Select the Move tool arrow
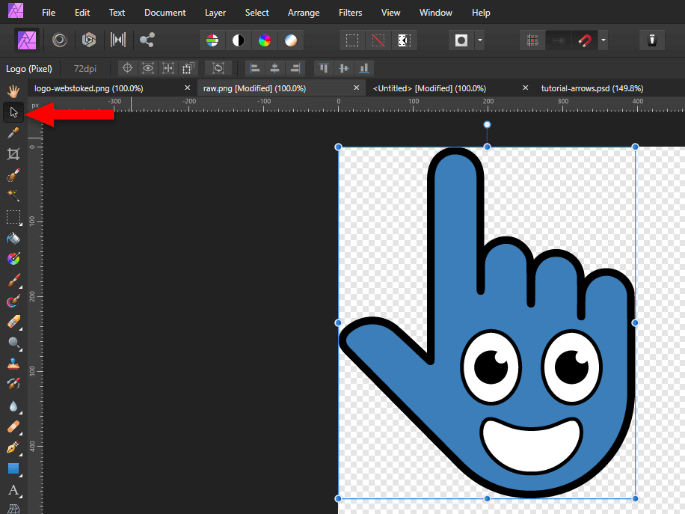 point(14,112)
